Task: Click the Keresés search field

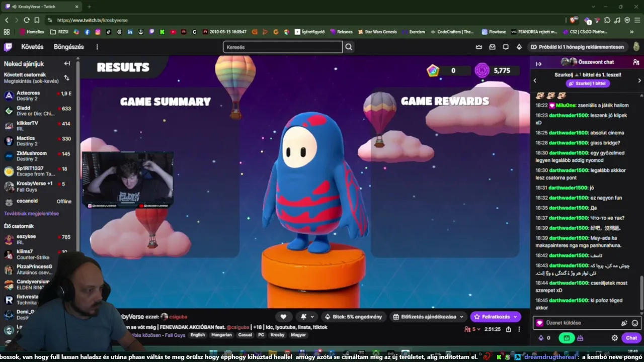Action: click(283, 47)
